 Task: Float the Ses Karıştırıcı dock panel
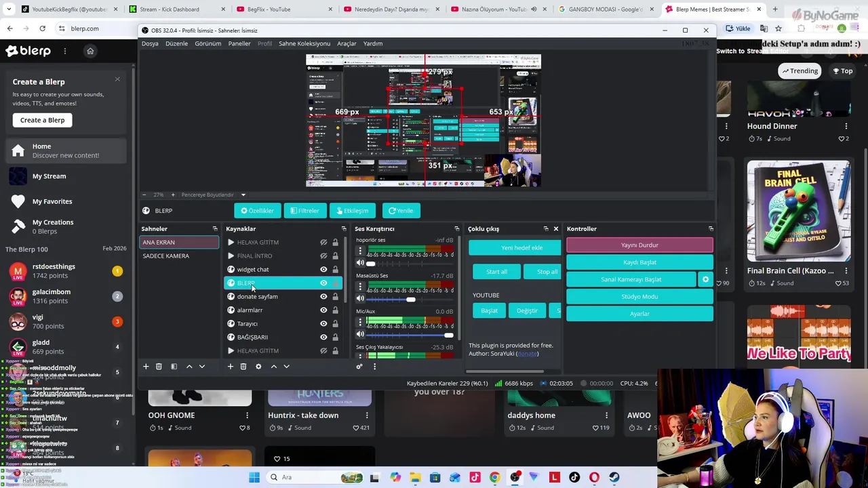pos(457,229)
